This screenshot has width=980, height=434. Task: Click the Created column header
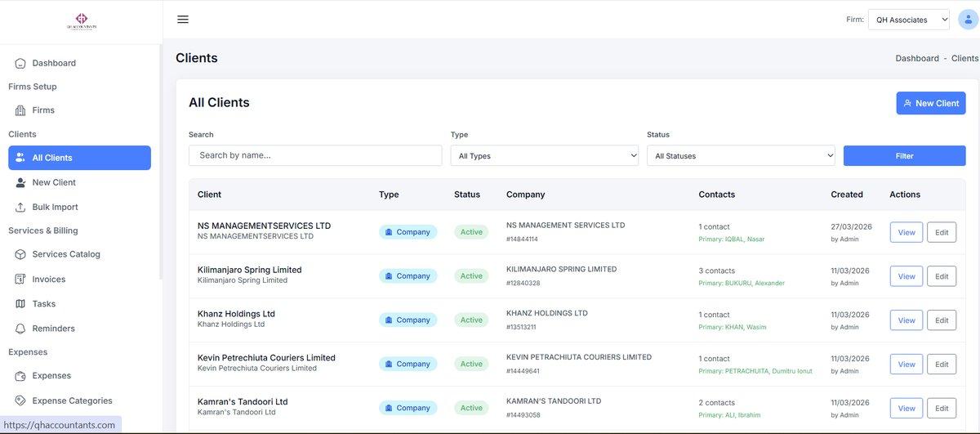point(847,195)
